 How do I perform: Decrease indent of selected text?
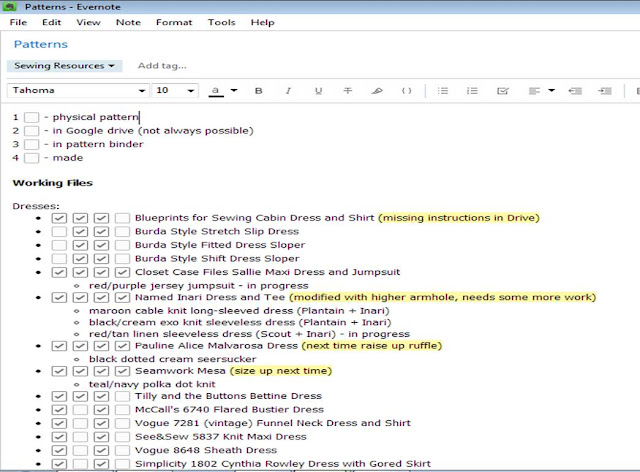[x=575, y=91]
